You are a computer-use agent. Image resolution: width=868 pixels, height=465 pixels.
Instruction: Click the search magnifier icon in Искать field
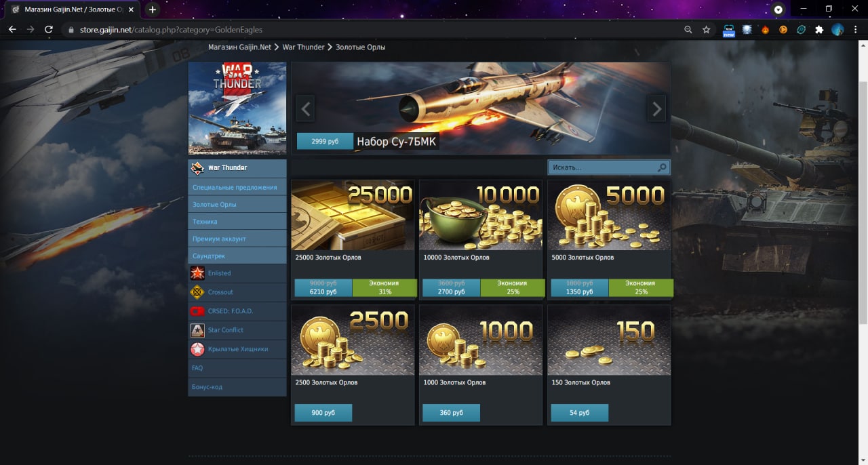click(x=662, y=167)
